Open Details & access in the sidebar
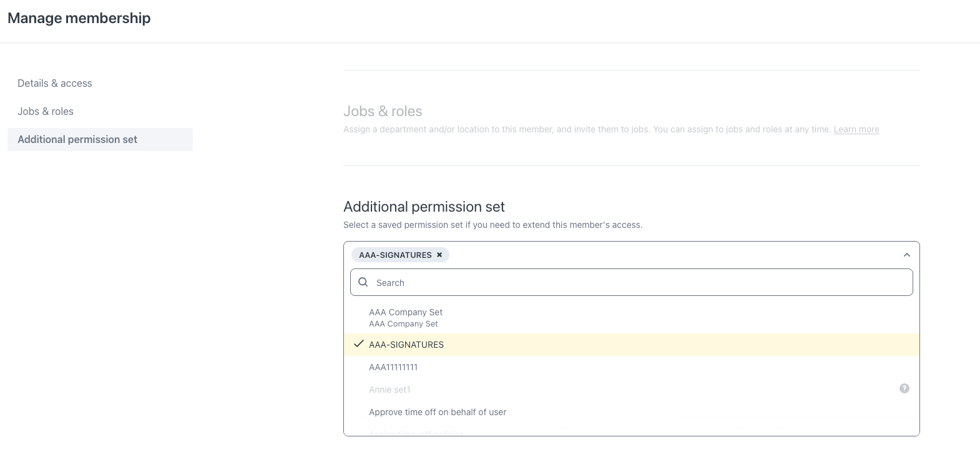This screenshot has width=980, height=462. [55, 83]
